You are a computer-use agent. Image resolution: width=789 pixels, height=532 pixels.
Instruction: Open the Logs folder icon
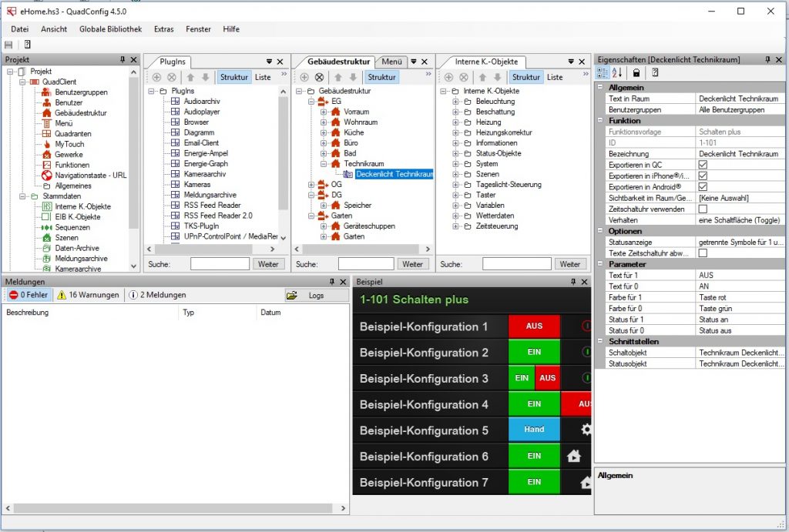coord(292,295)
